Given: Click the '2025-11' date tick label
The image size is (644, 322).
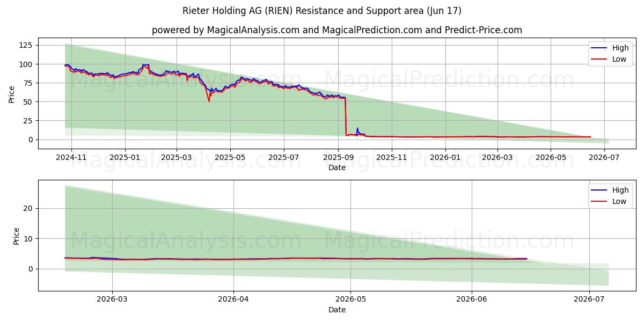Looking at the screenshot, I should [x=392, y=157].
